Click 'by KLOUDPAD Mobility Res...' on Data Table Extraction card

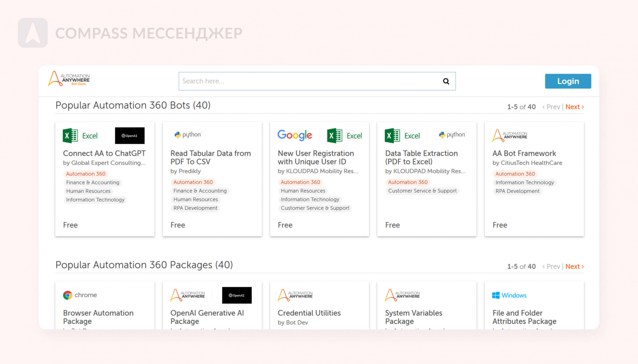point(425,171)
